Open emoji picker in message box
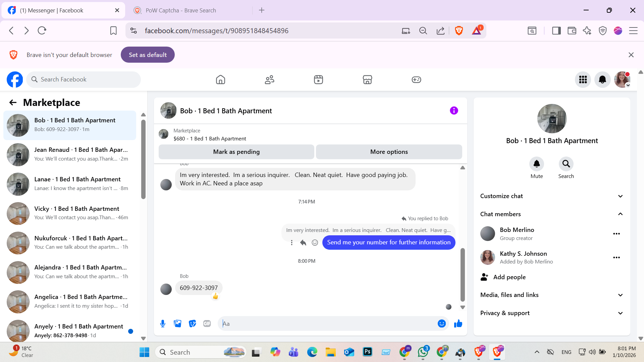Screen dimensions: 644x362 pos(441,323)
